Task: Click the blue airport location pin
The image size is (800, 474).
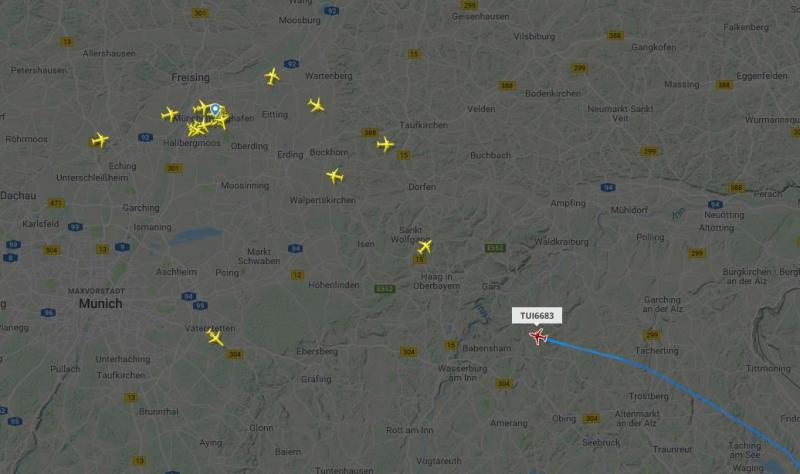Action: pos(215,110)
